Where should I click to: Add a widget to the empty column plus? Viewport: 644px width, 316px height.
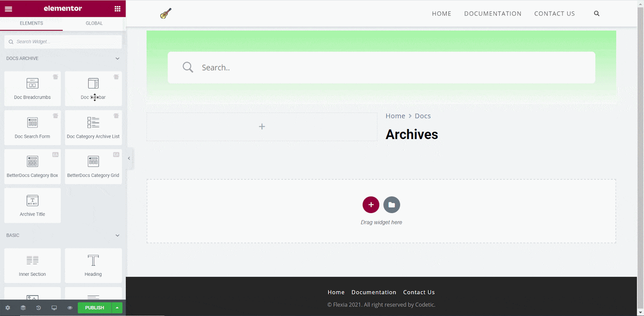click(x=262, y=127)
